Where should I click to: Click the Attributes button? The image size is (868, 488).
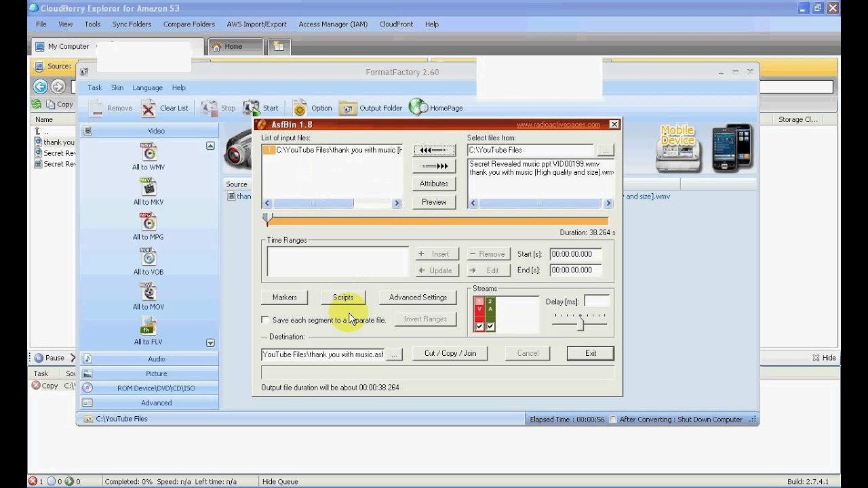pyautogui.click(x=434, y=183)
